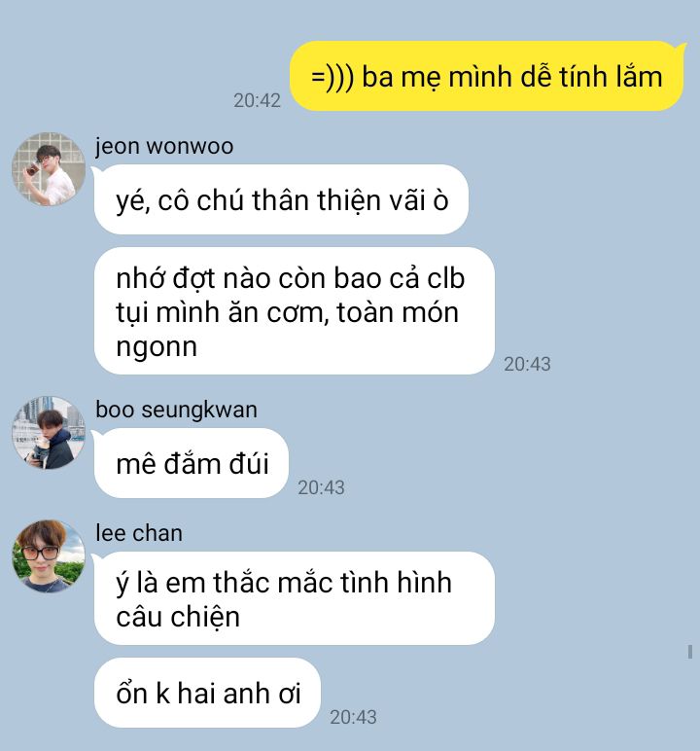The height and width of the screenshot is (751, 700).
Task: Open lee chan's profile avatar
Action: coord(49,556)
